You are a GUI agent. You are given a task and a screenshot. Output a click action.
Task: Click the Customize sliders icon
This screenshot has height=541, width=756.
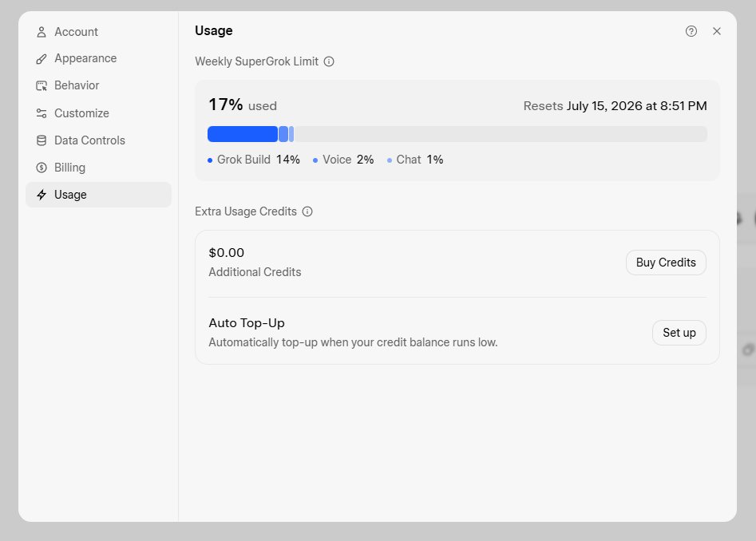(x=42, y=113)
